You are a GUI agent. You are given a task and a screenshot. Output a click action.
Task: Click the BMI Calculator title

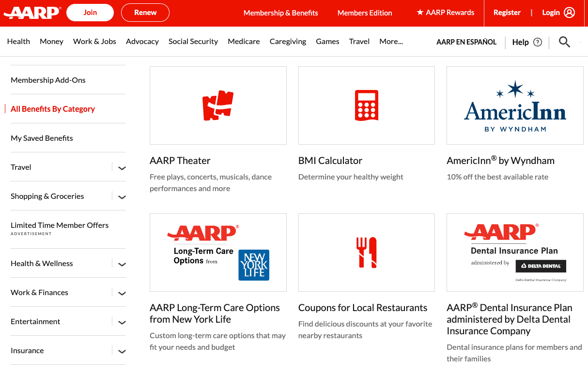330,161
